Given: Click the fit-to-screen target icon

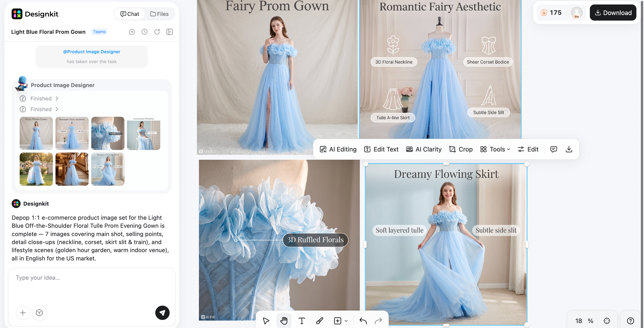Looking at the screenshot, I should [x=607, y=320].
